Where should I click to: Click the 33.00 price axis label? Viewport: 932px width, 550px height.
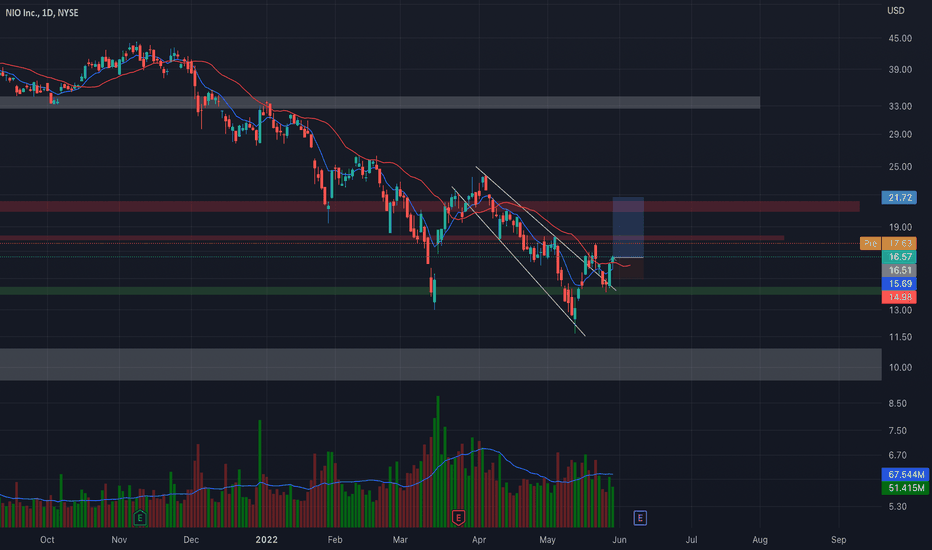[900, 106]
